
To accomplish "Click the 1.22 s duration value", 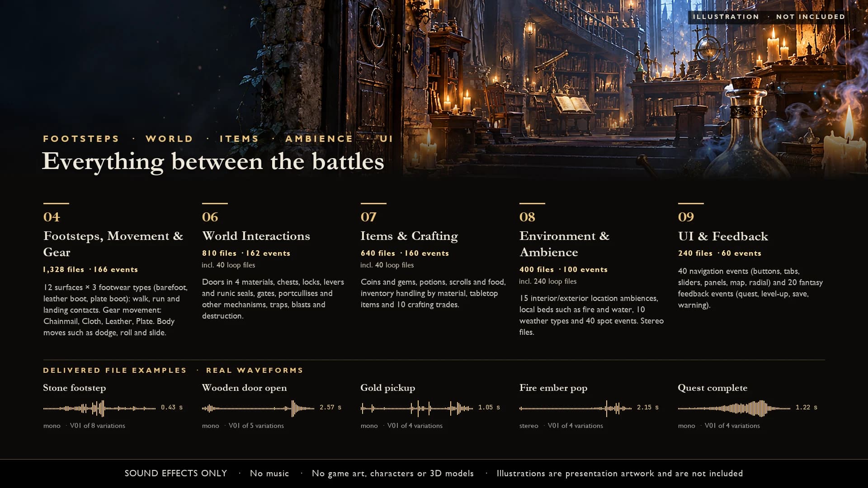I will (807, 408).
